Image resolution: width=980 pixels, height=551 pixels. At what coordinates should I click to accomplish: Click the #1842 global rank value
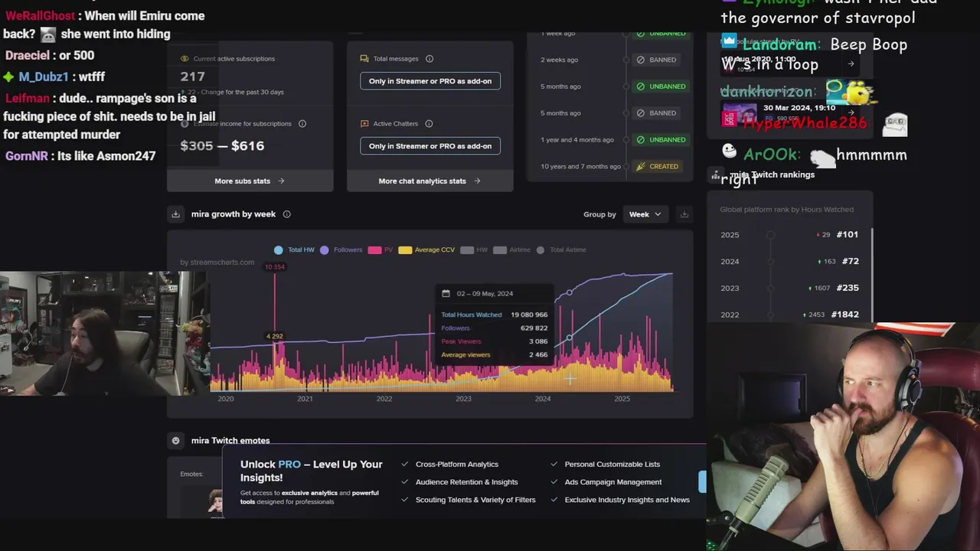pyautogui.click(x=844, y=315)
